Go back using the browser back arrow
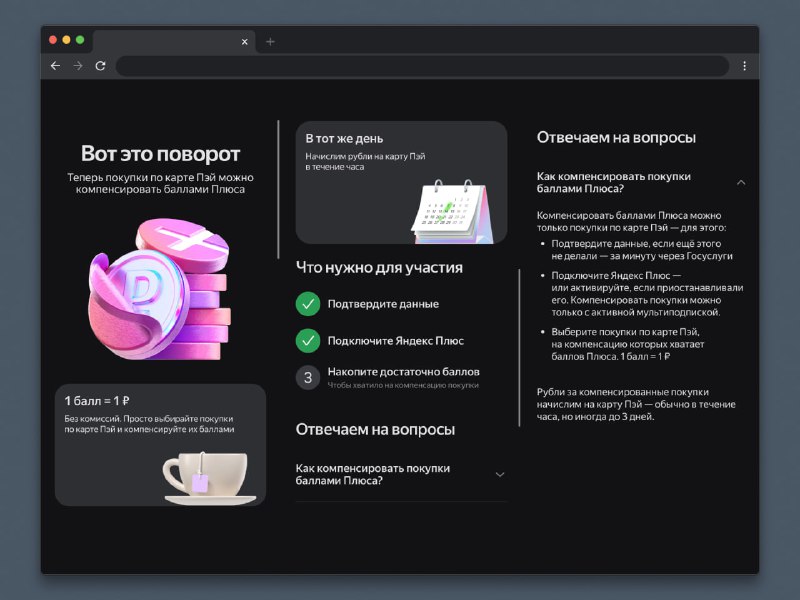 point(56,66)
